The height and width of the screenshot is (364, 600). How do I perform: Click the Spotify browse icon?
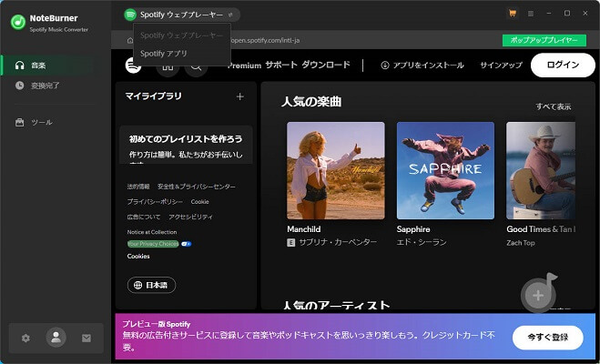(168, 66)
